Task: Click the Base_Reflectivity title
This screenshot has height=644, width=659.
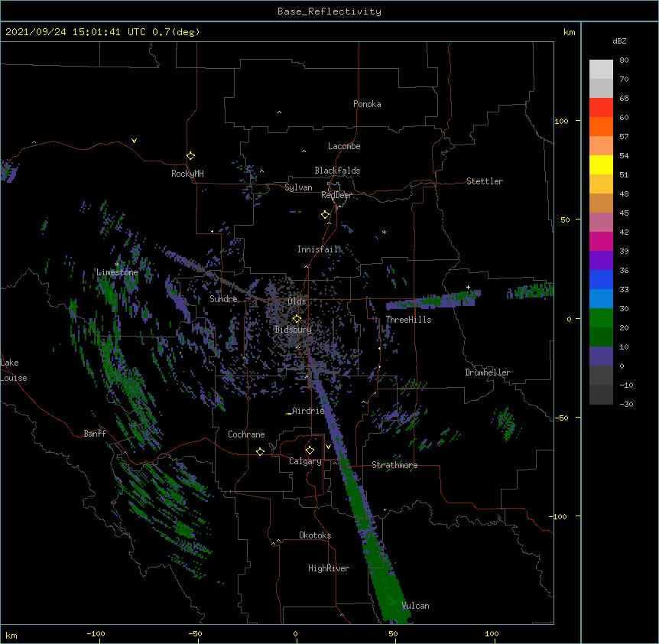Action: click(329, 11)
